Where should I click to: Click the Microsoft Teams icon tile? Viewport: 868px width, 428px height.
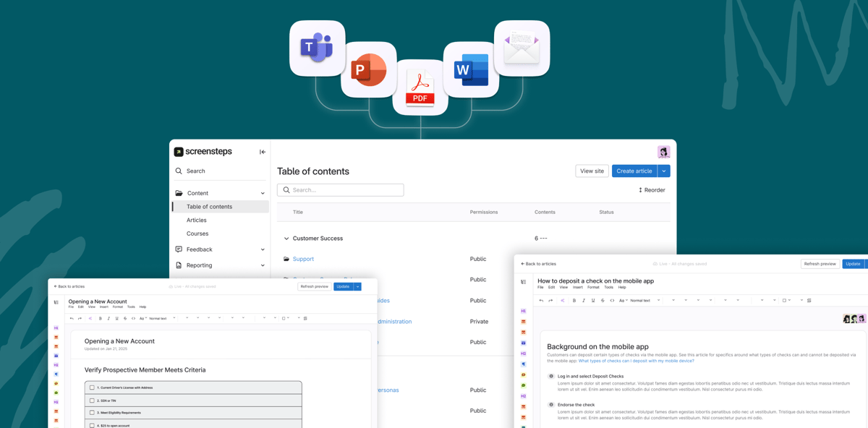point(317,48)
